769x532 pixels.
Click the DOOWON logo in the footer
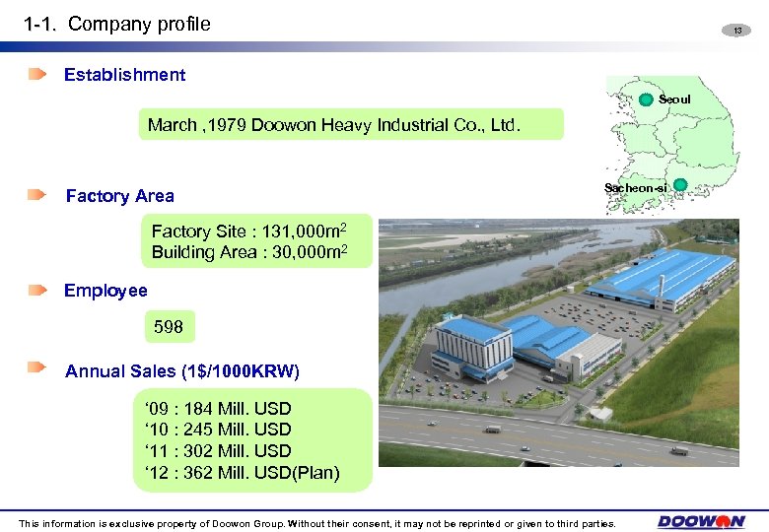pyautogui.click(x=701, y=521)
